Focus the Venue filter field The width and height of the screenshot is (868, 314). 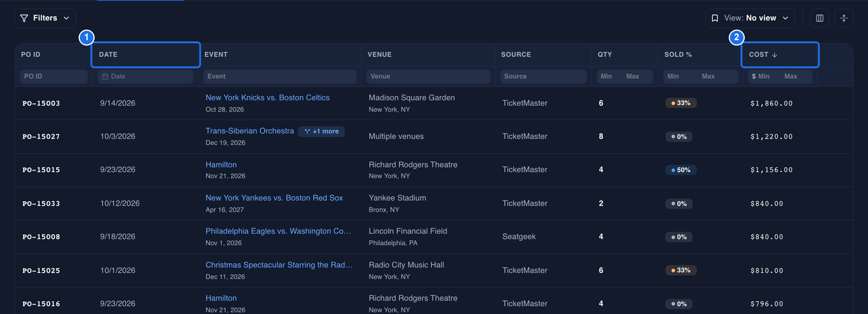(428, 77)
